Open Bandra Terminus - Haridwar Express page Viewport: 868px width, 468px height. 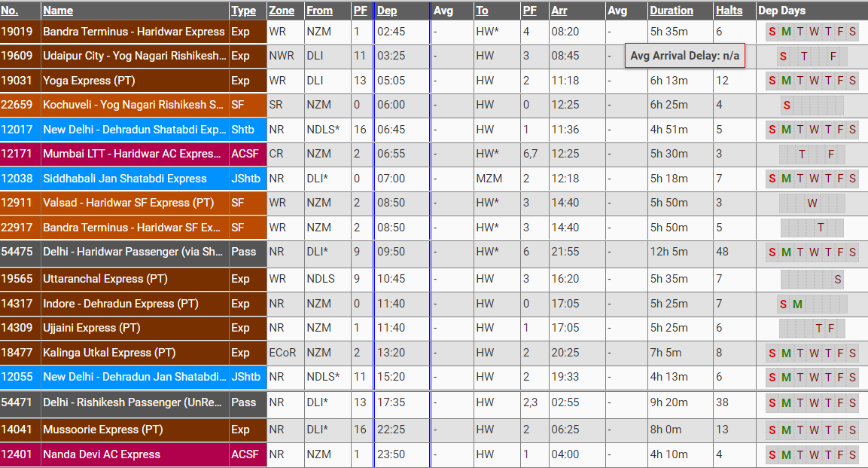coord(134,31)
